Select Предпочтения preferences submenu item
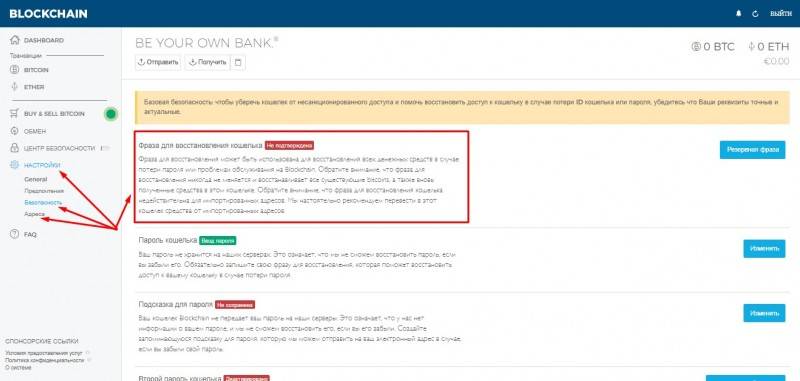 coord(44,191)
